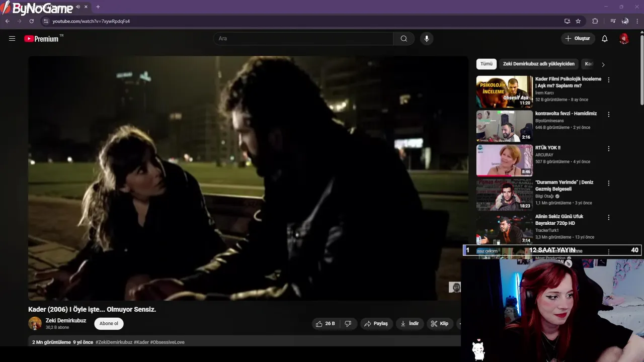Click the #Kader hashtag
The height and width of the screenshot is (362, 644).
tap(141, 342)
